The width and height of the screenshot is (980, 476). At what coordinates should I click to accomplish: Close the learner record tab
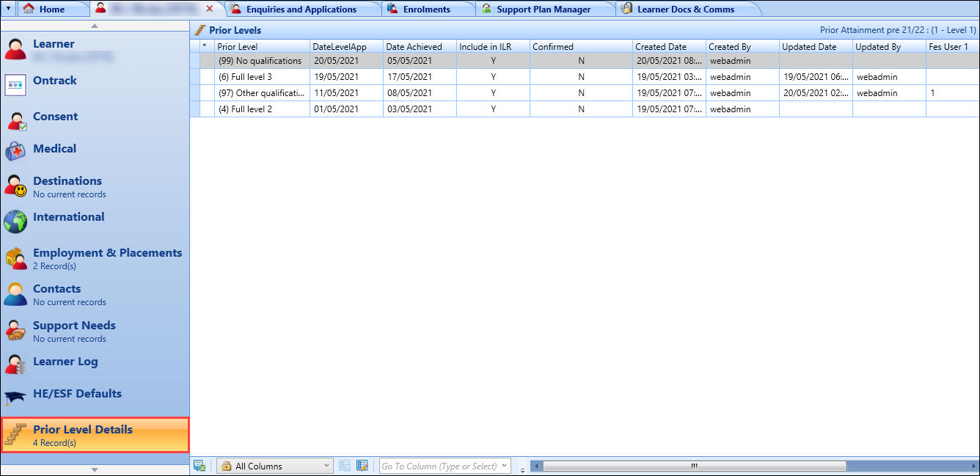point(210,9)
